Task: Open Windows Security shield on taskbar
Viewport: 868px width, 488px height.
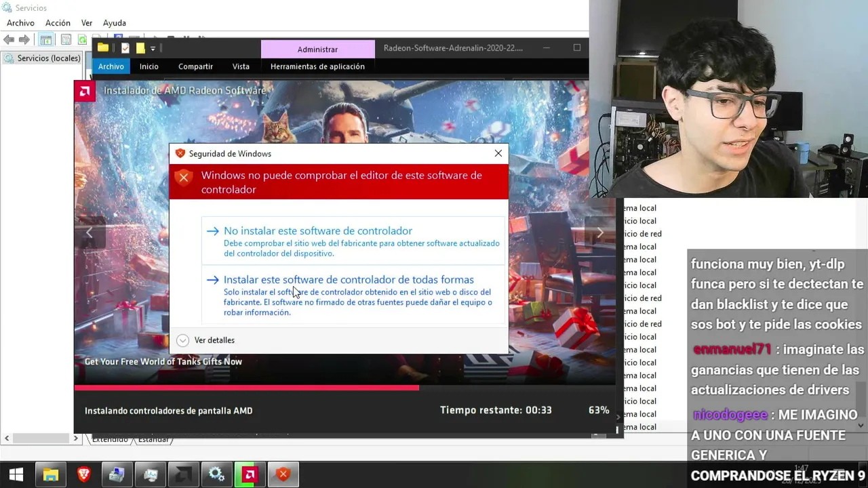Action: [x=283, y=474]
